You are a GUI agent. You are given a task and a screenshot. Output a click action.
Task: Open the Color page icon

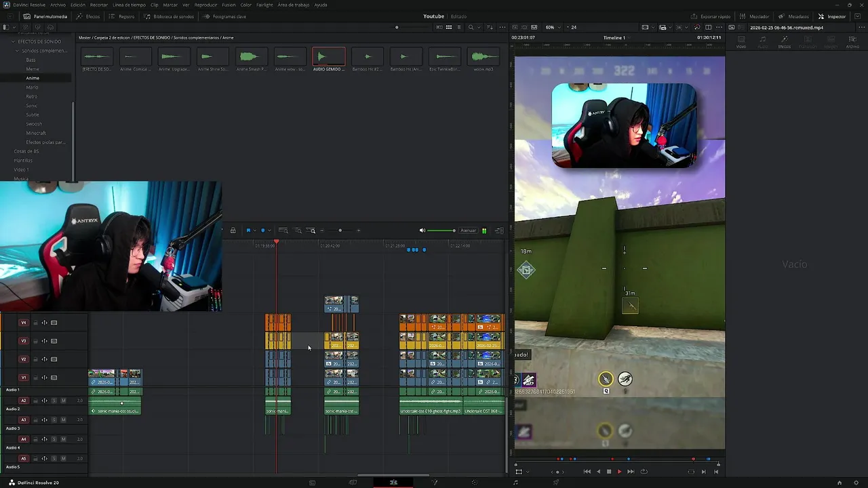coord(475,483)
